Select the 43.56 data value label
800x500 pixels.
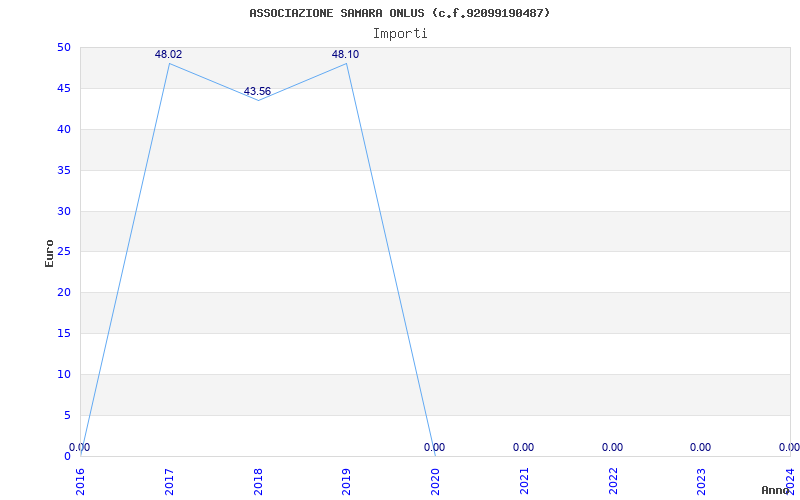(x=257, y=91)
